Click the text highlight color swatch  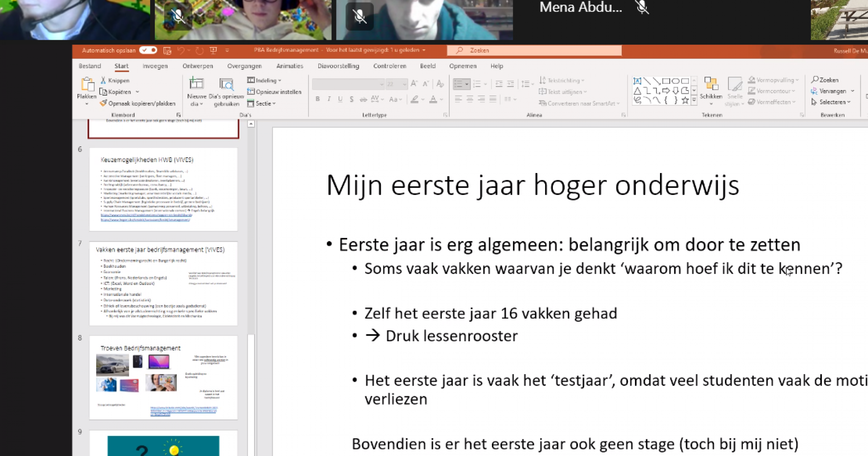[x=414, y=99]
